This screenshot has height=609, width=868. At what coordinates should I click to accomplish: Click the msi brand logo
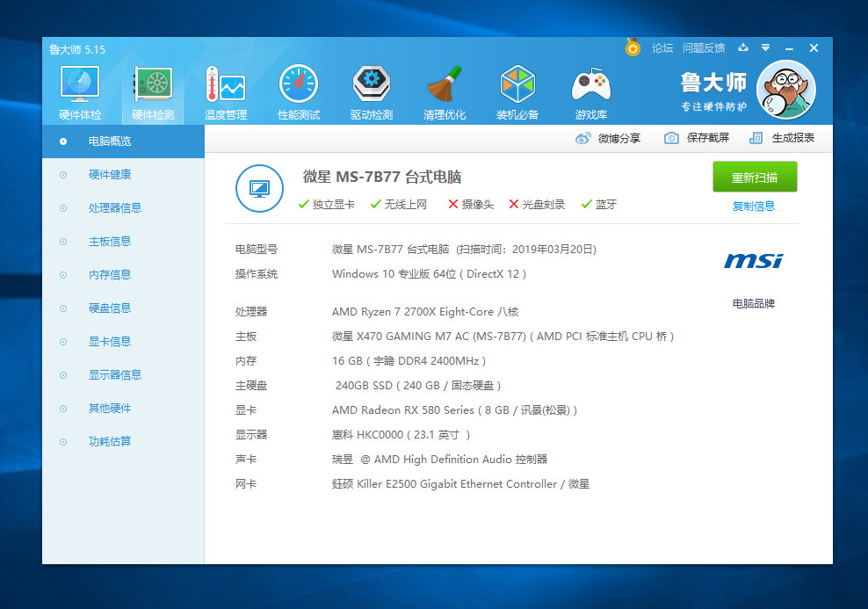tap(752, 261)
